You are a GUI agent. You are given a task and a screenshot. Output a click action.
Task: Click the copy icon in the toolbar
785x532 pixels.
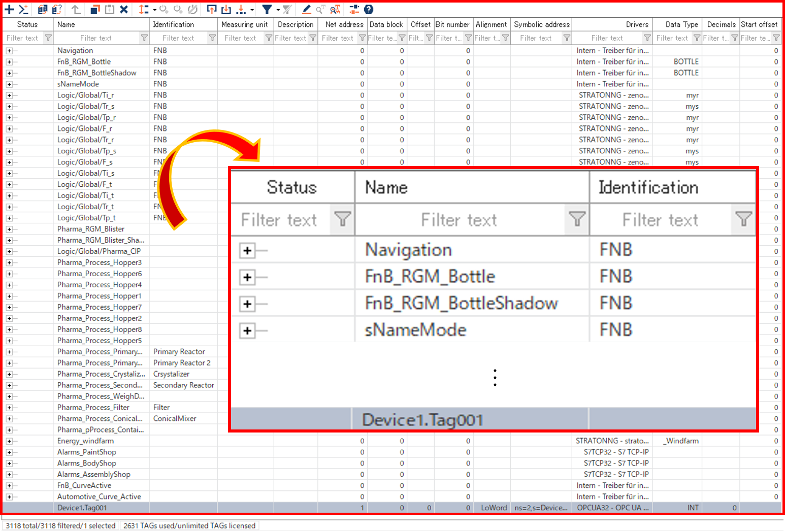95,9
